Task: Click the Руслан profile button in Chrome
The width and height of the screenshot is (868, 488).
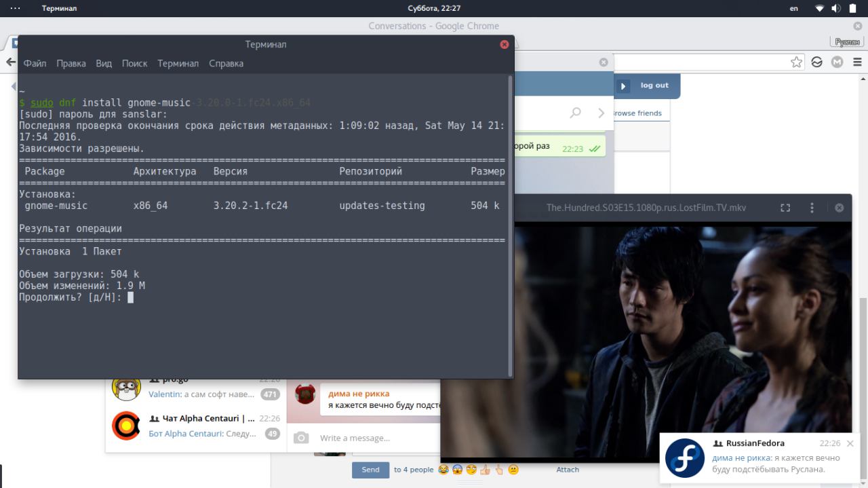Action: (x=848, y=42)
